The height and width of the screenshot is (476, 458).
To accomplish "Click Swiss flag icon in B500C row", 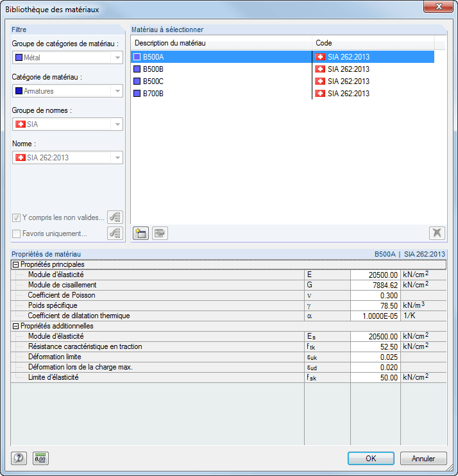I will pyautogui.click(x=320, y=81).
